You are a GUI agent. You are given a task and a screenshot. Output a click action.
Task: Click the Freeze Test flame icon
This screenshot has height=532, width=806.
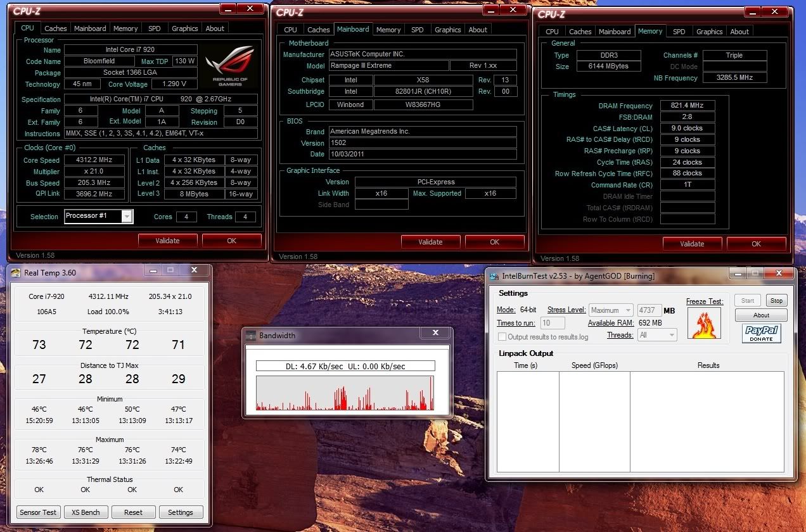click(x=704, y=323)
